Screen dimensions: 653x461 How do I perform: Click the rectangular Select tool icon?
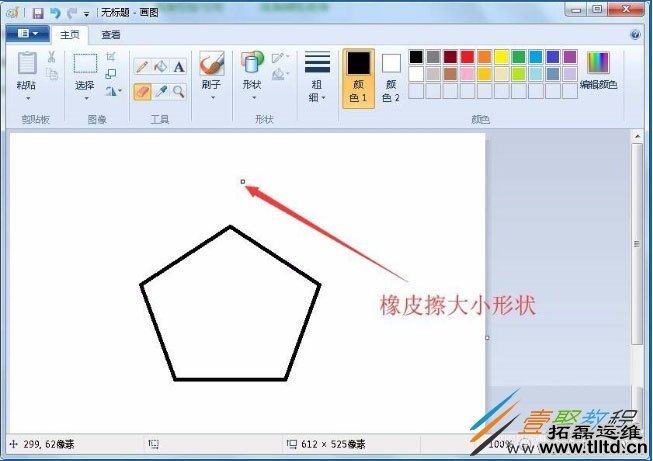pos(85,64)
